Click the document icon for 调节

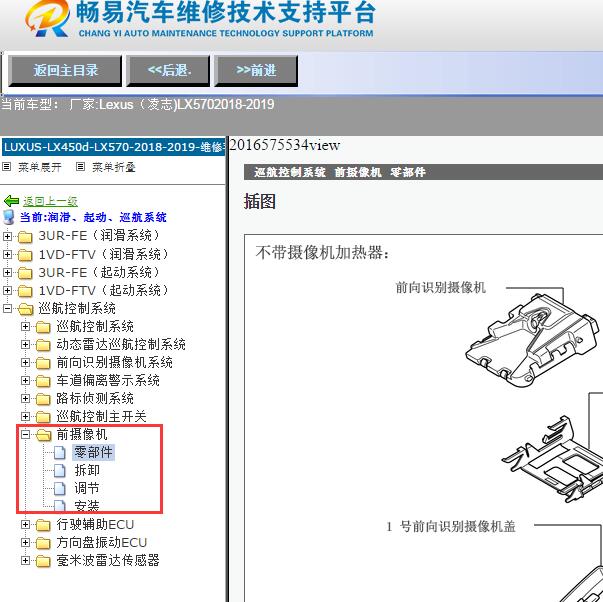(60, 489)
